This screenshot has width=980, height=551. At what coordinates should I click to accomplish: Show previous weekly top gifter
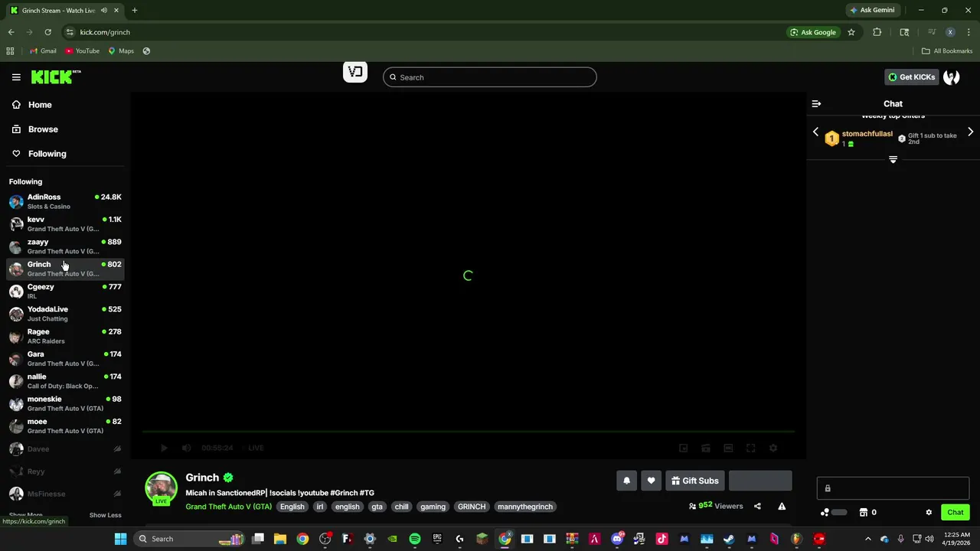[815, 132]
